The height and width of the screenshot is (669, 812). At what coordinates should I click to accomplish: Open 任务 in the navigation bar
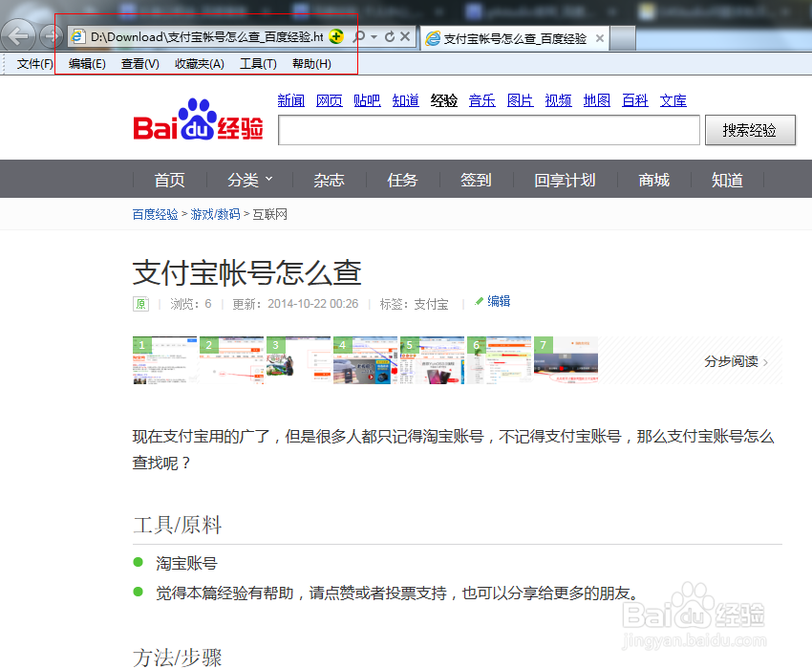[x=402, y=180]
